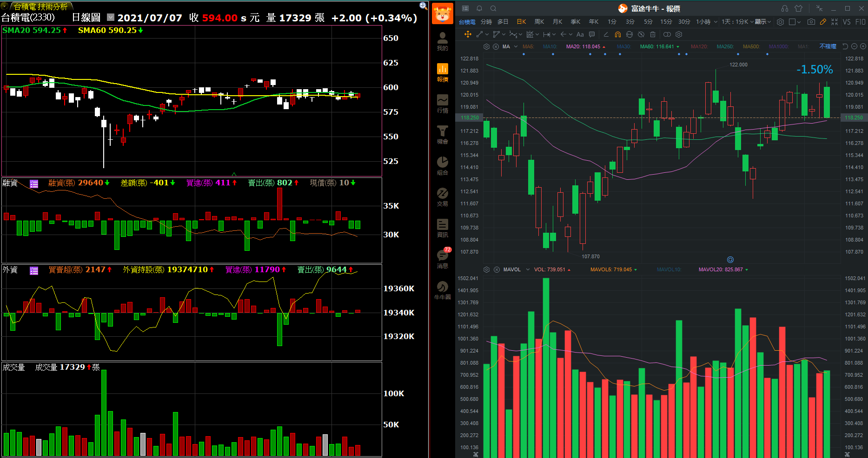Open the 行情 market section in the sidebar
This screenshot has height=458, width=868.
[x=443, y=104]
